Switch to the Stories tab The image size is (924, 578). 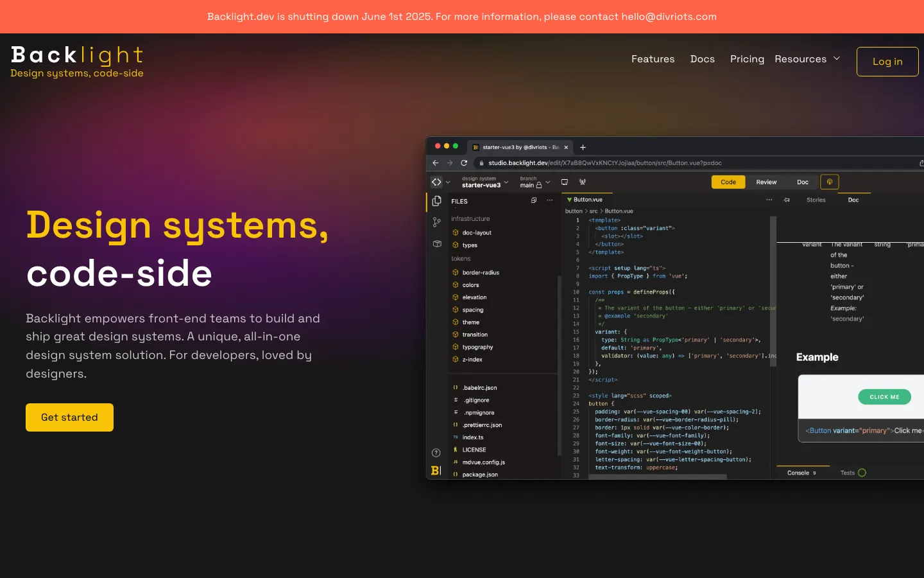pyautogui.click(x=816, y=200)
